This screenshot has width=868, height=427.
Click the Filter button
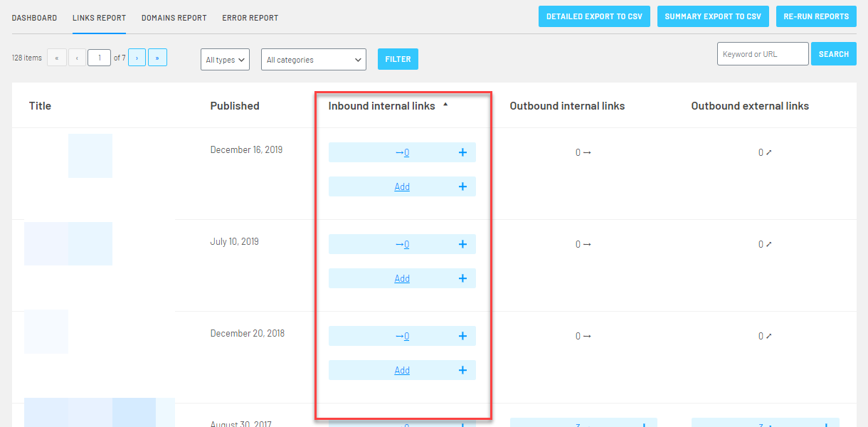398,59
